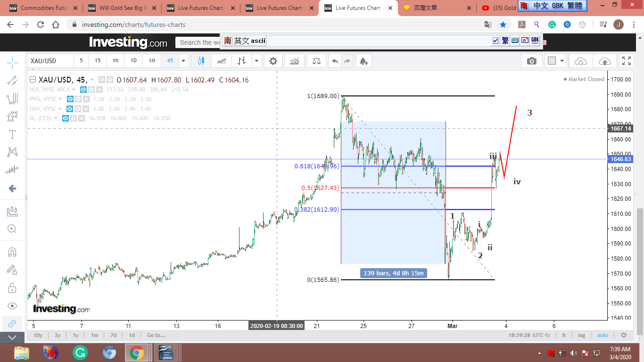Select the text annotation tool
Viewport: 644px width, 362px height.
[x=12, y=134]
